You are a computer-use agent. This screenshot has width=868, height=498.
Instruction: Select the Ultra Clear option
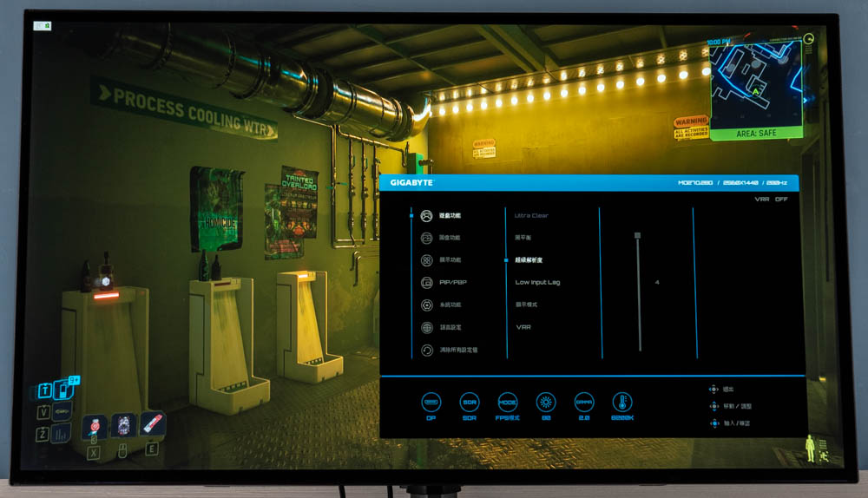click(531, 215)
